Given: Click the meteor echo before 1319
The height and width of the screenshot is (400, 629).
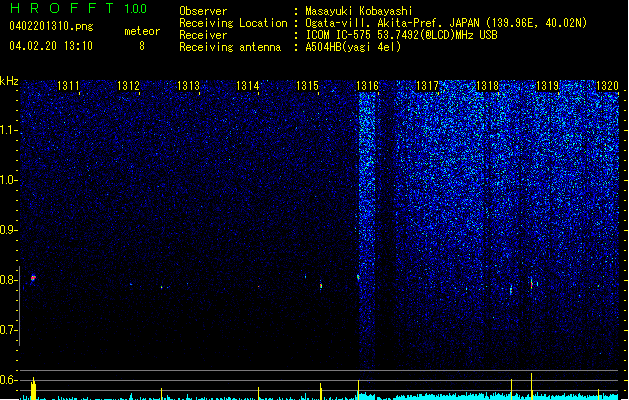Looking at the screenshot, I should pyautogui.click(x=532, y=284).
